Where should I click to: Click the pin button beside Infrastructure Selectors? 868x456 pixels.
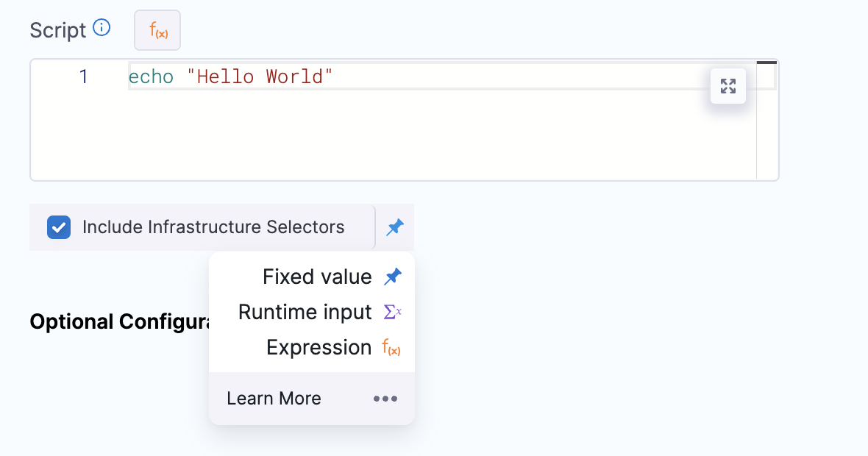coord(395,227)
